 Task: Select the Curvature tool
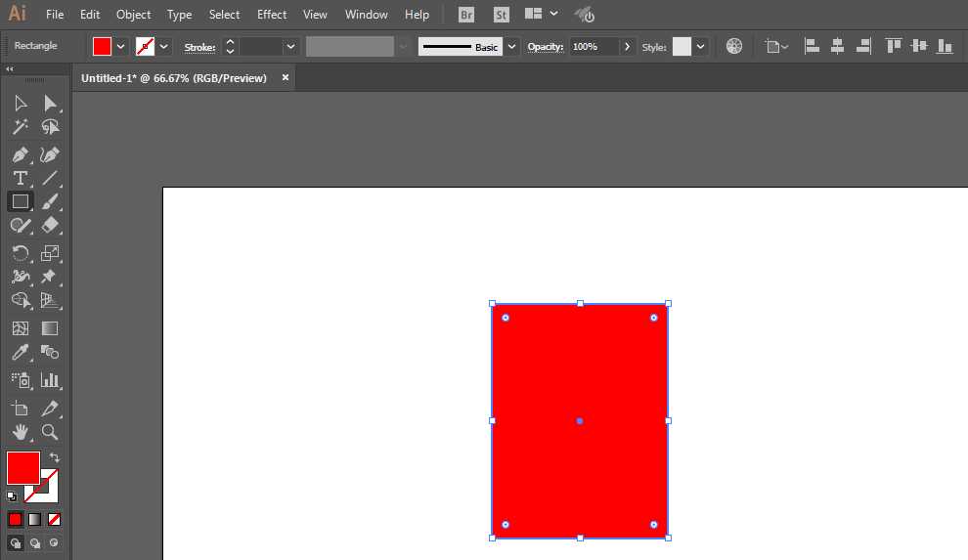pos(50,154)
